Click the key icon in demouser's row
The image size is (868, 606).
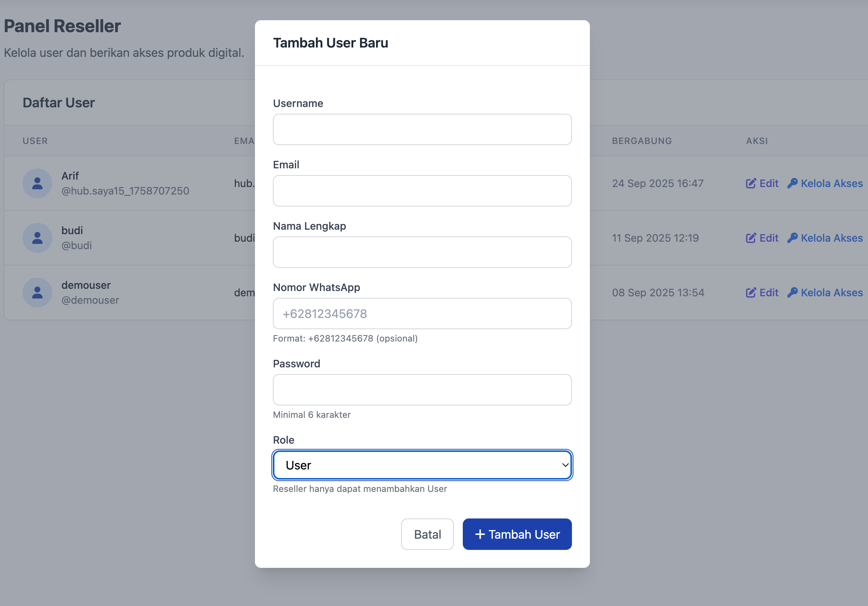click(792, 293)
